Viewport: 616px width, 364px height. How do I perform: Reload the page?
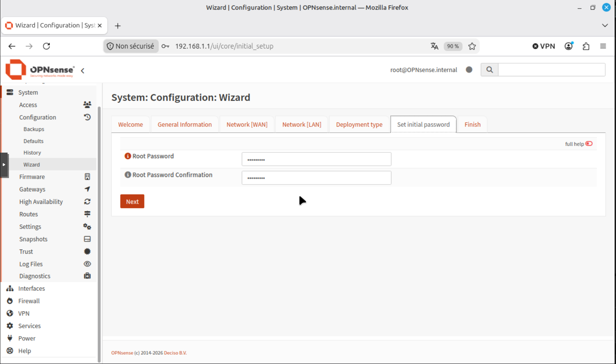point(46,46)
